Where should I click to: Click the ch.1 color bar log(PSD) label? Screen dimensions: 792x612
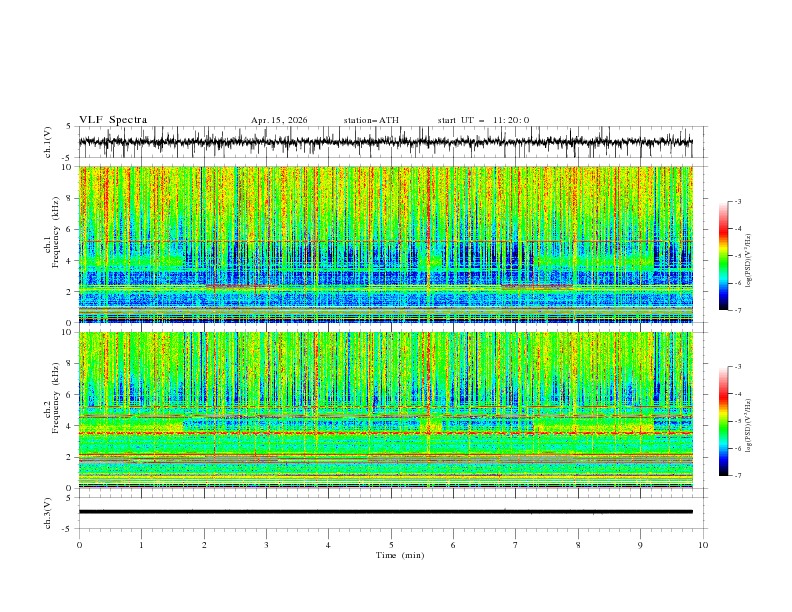click(x=749, y=261)
